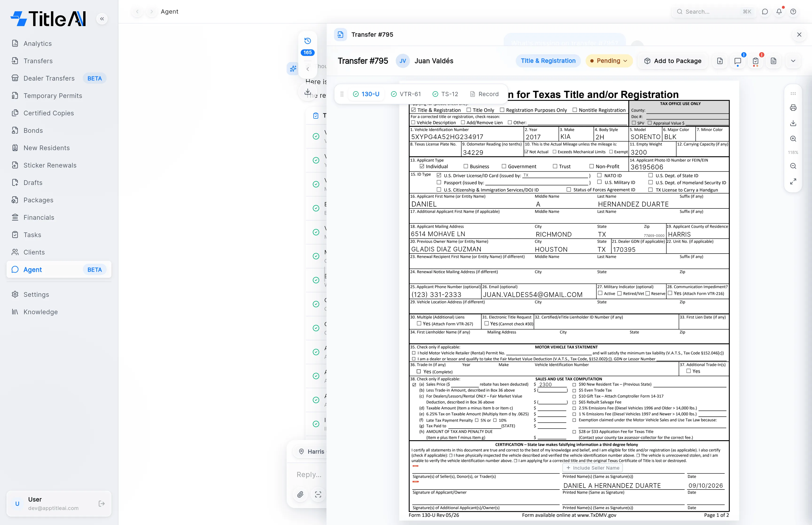The width and height of the screenshot is (812, 525).
Task: Toggle the Business applicant type checkbox
Action: 466,166
